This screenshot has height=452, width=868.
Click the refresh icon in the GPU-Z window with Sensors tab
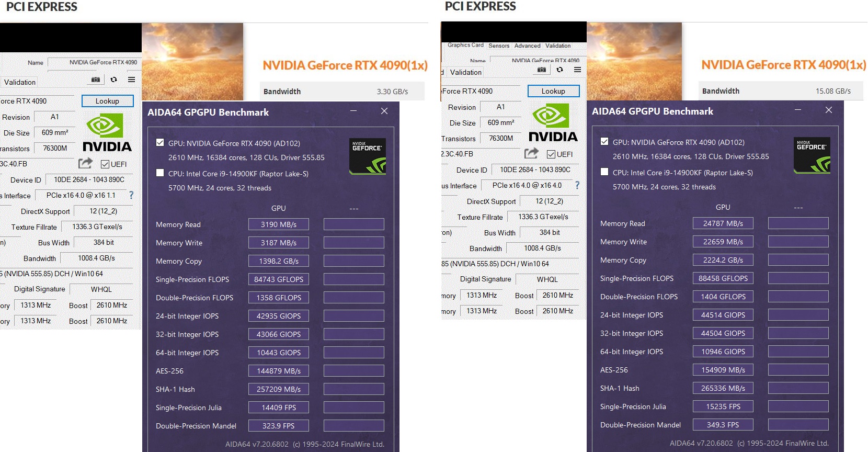559,70
